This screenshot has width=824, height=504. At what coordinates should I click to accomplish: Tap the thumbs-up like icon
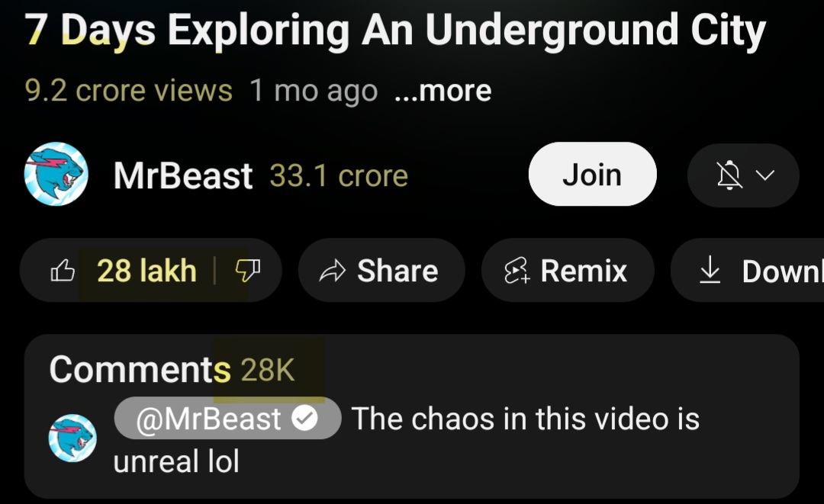coord(62,271)
